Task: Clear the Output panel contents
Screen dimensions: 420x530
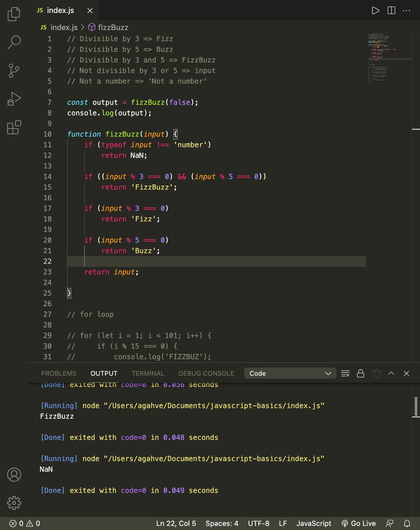Action: [x=345, y=373]
